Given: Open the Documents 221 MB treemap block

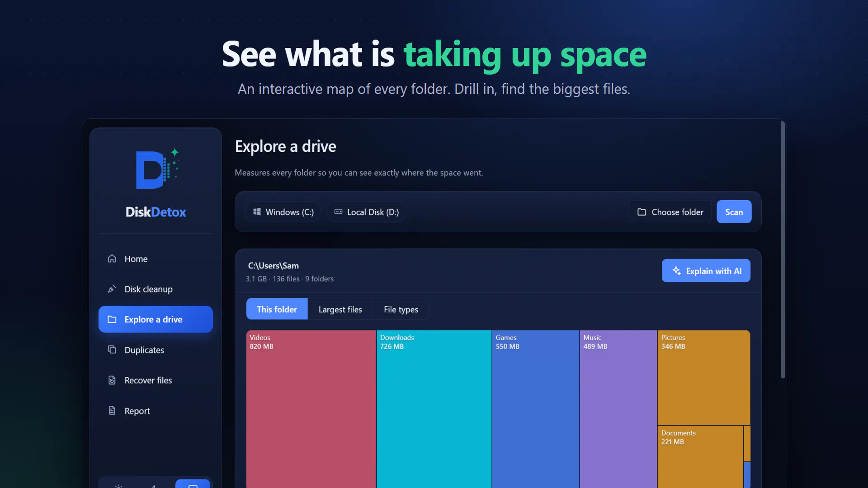Looking at the screenshot, I should [700, 457].
